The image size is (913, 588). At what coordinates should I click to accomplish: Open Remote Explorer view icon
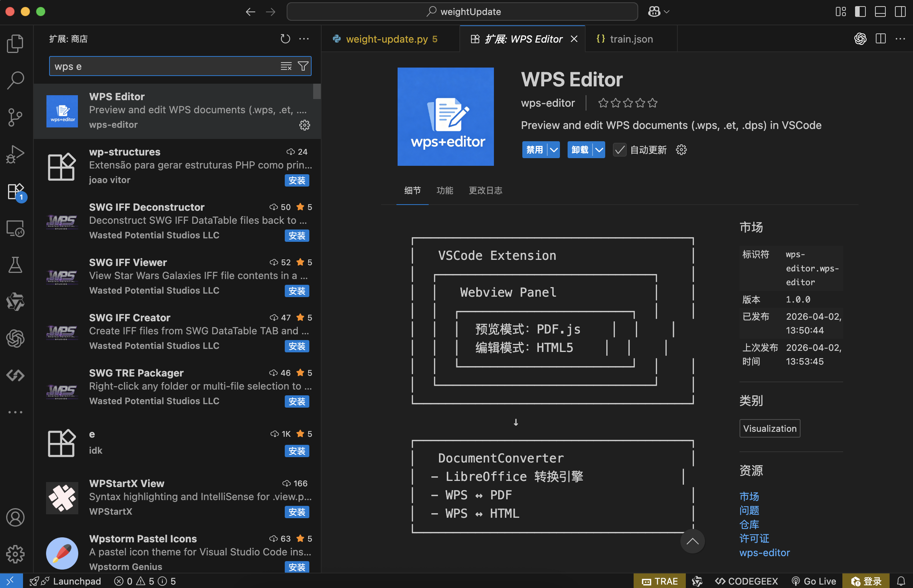15,228
